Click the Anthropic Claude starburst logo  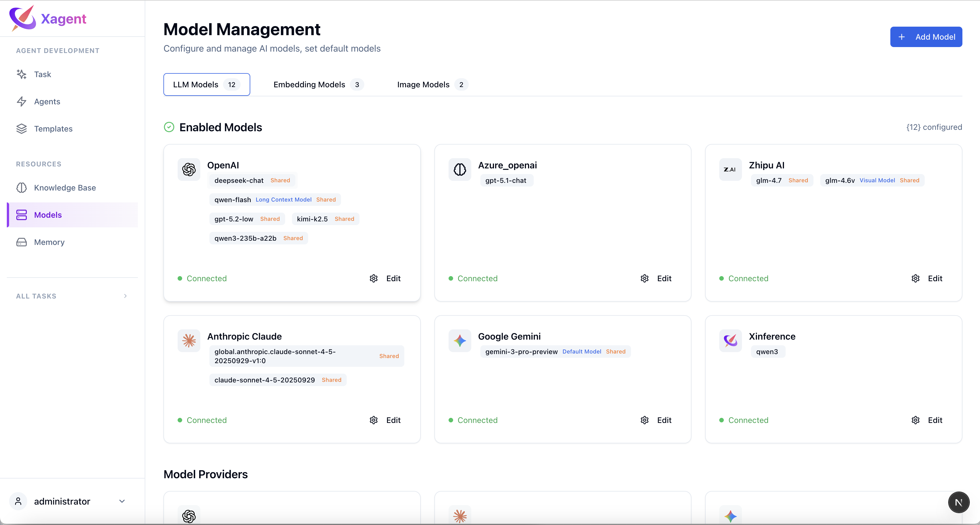189,341
